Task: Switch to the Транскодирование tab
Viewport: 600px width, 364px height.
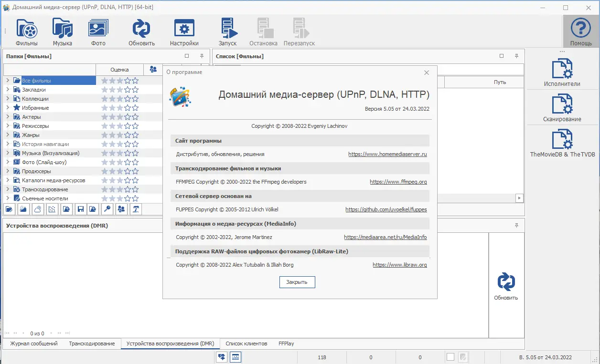Action: click(92, 343)
